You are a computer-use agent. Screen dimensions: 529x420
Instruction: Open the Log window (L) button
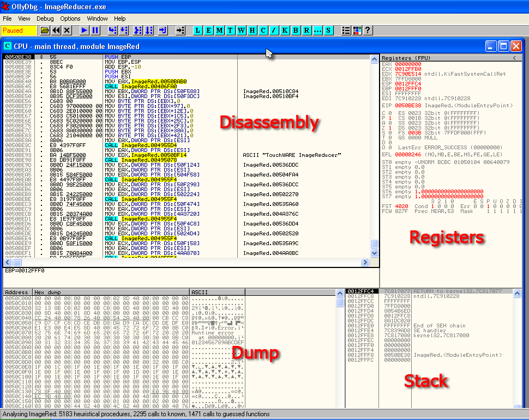click(197, 31)
